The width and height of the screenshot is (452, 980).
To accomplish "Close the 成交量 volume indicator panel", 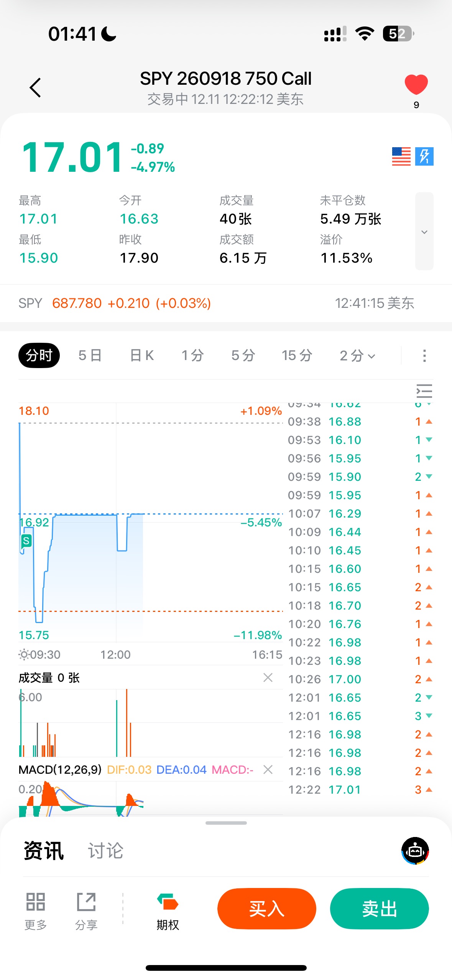I will [268, 677].
